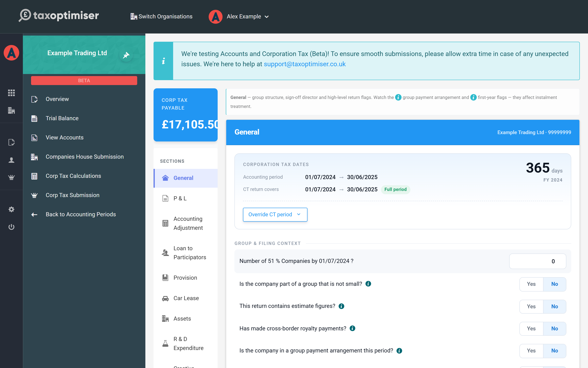Go Back to Accounting Periods
The height and width of the screenshot is (368, 588).
(x=84, y=214)
